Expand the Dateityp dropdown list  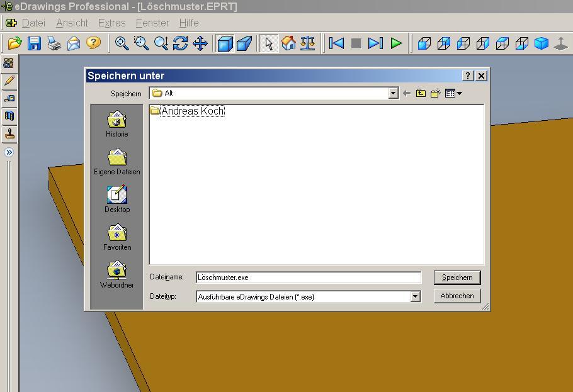point(415,296)
